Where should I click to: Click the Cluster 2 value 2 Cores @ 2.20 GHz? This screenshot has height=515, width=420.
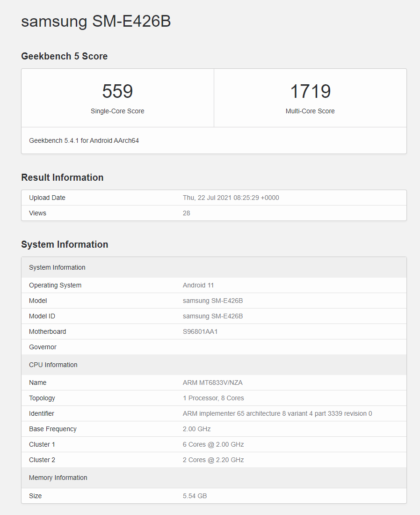coord(213,460)
